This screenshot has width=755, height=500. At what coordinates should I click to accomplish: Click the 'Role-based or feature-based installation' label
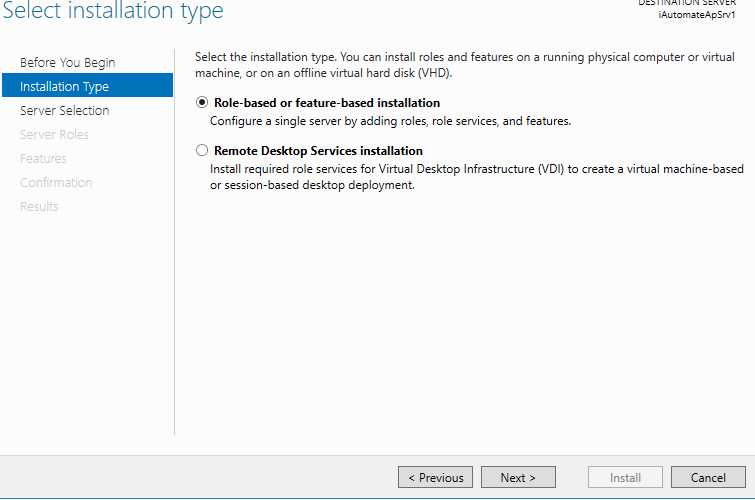point(327,103)
